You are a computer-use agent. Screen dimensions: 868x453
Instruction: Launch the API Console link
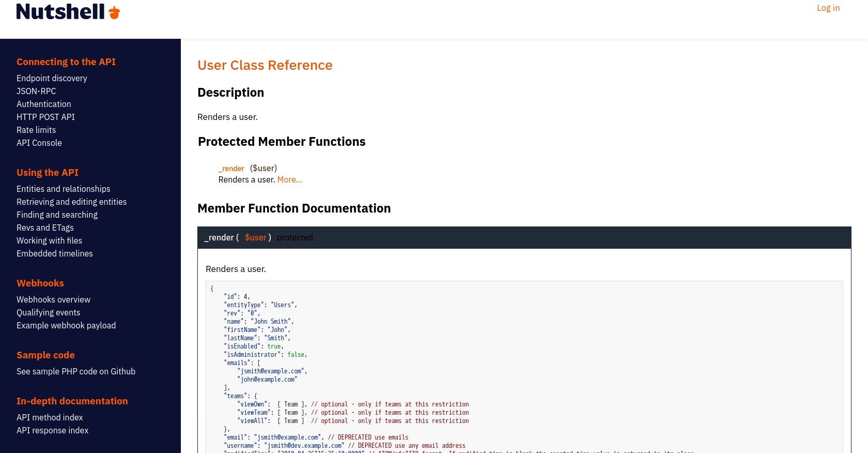[39, 143]
